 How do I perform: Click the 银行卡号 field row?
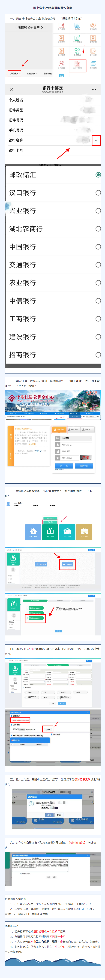tap(53, 150)
